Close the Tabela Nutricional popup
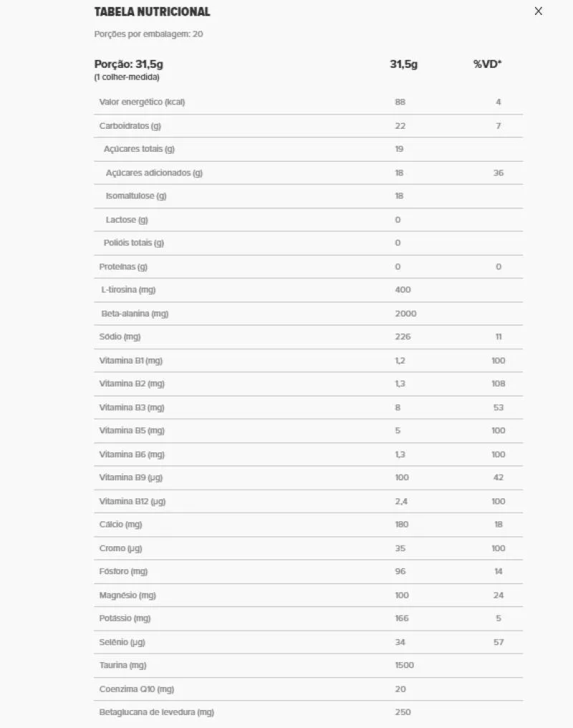 click(x=539, y=11)
